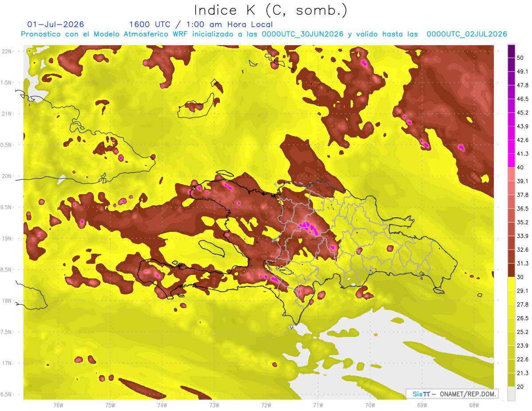Viewport: 532px width, 411px height.
Task: Click the "Pronóstico con el Modelo Atmósferico WRF" forecast line
Action: pos(264,34)
